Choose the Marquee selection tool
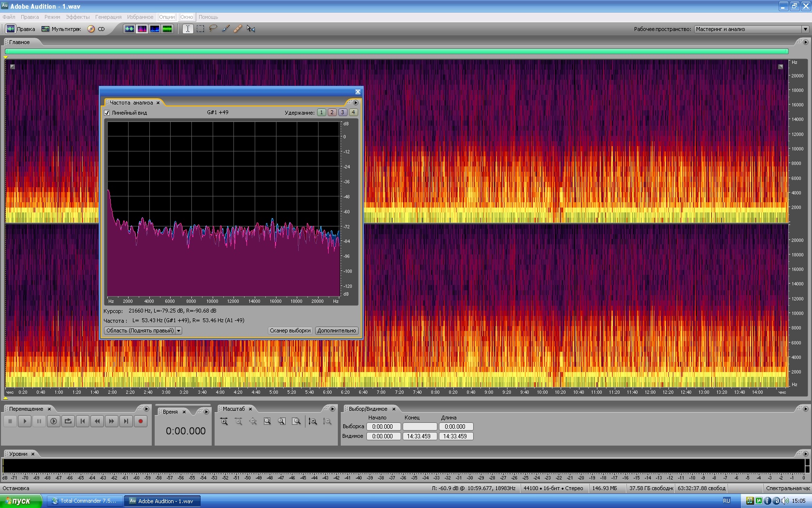Screen dimensions: 812x508 pos(201,29)
